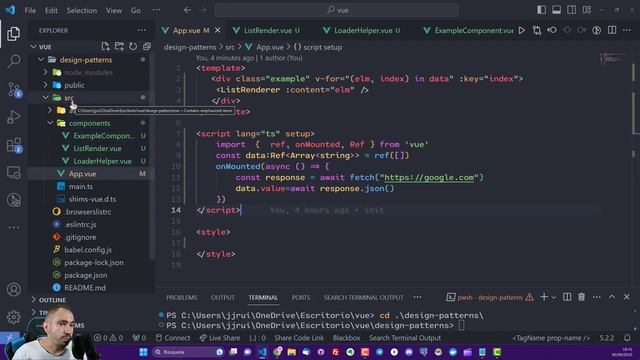This screenshot has width=640, height=360.
Task: Click the editor minimap preview
Action: point(612,58)
